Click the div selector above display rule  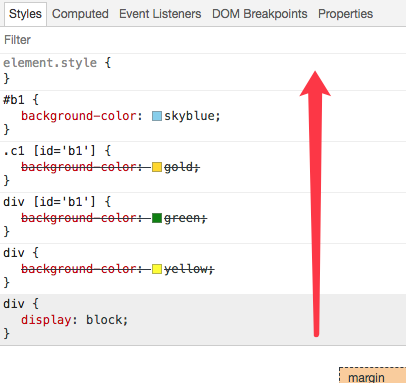tap(14, 304)
